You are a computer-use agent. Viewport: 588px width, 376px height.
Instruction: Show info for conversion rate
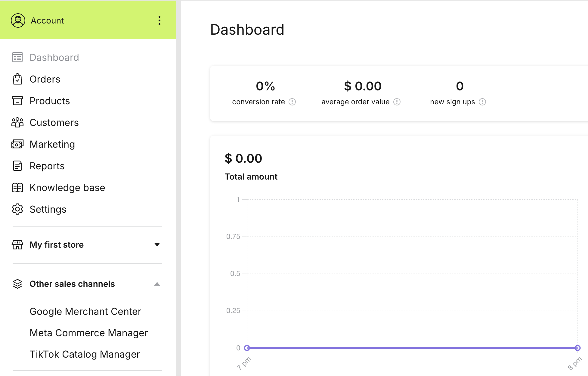tap(292, 102)
